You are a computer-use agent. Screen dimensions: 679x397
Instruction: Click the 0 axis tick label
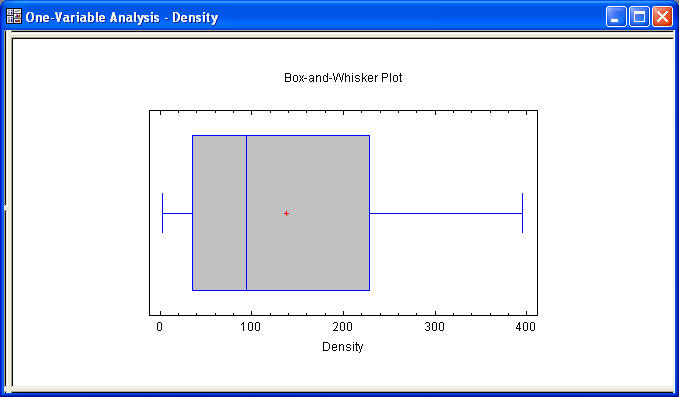[160, 327]
